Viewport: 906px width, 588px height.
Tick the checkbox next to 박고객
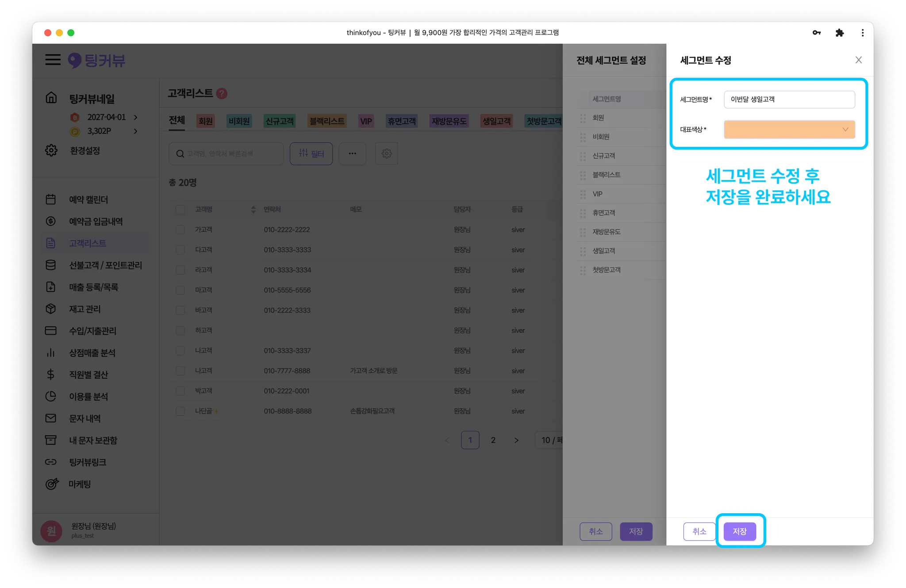click(180, 391)
